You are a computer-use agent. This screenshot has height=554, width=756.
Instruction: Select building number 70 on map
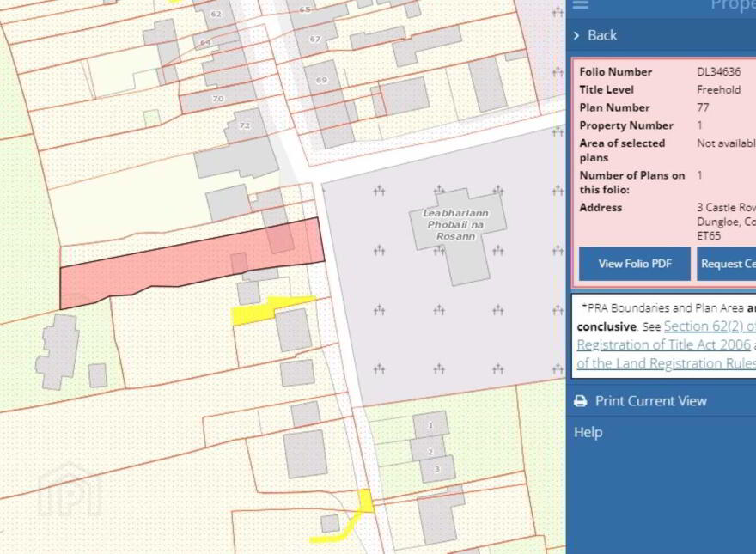tap(218, 99)
